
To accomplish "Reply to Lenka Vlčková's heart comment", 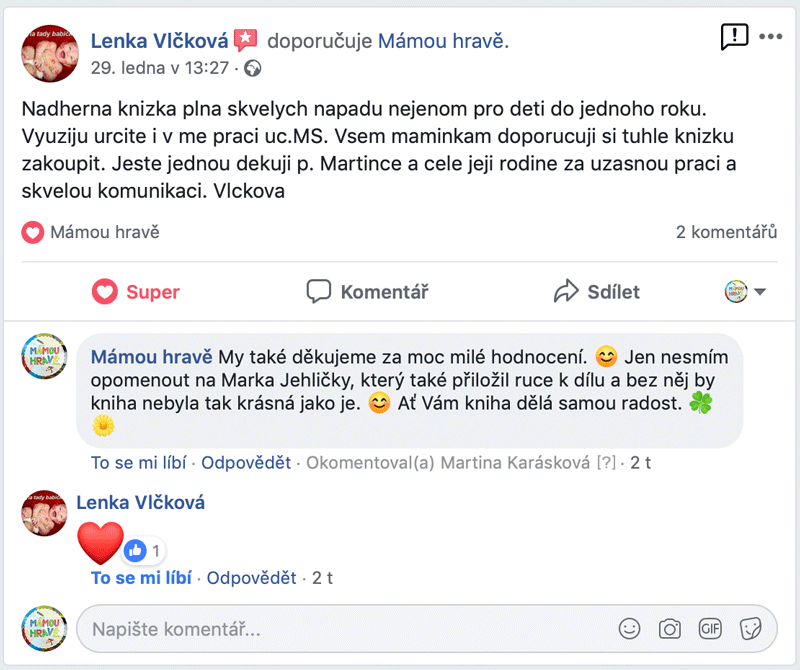I will [251, 578].
